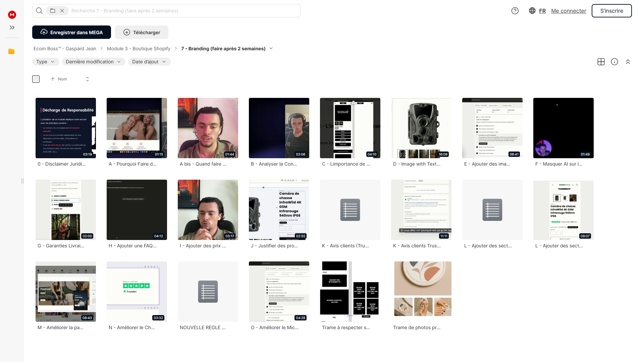The width and height of the screenshot is (644, 362).
Task: Click the Télécharger button
Action: pyautogui.click(x=142, y=32)
